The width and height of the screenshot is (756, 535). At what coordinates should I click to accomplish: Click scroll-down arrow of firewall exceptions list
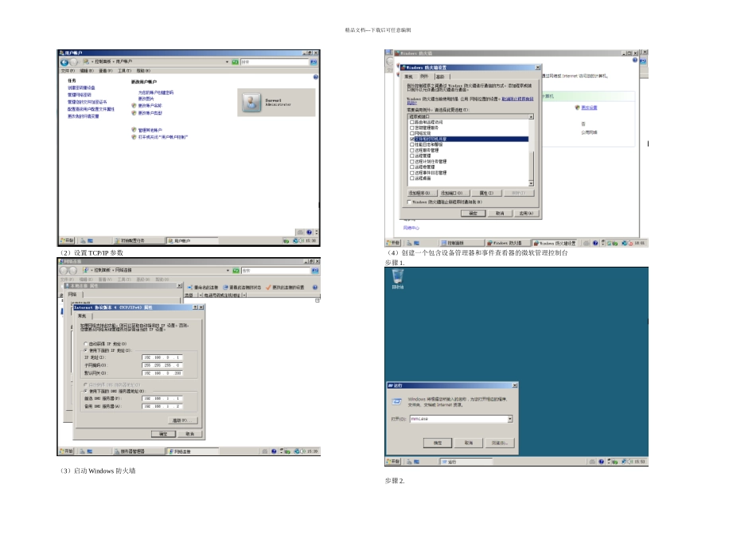[532, 184]
